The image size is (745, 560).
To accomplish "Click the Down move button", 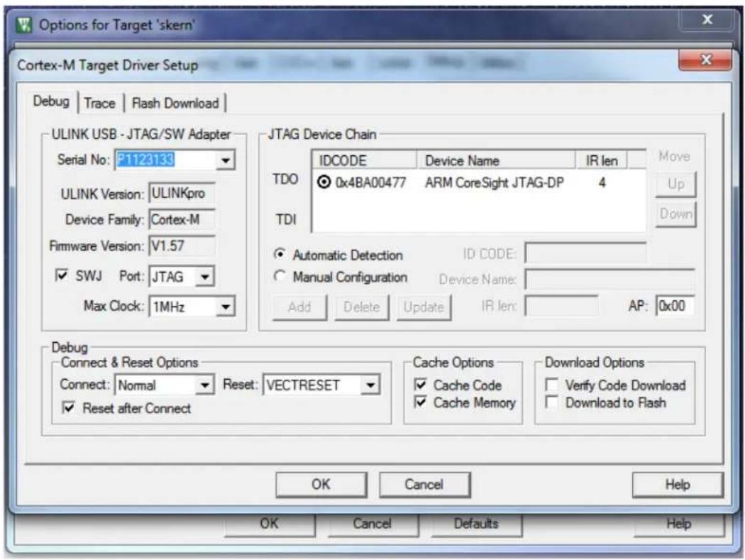I will pyautogui.click(x=675, y=214).
